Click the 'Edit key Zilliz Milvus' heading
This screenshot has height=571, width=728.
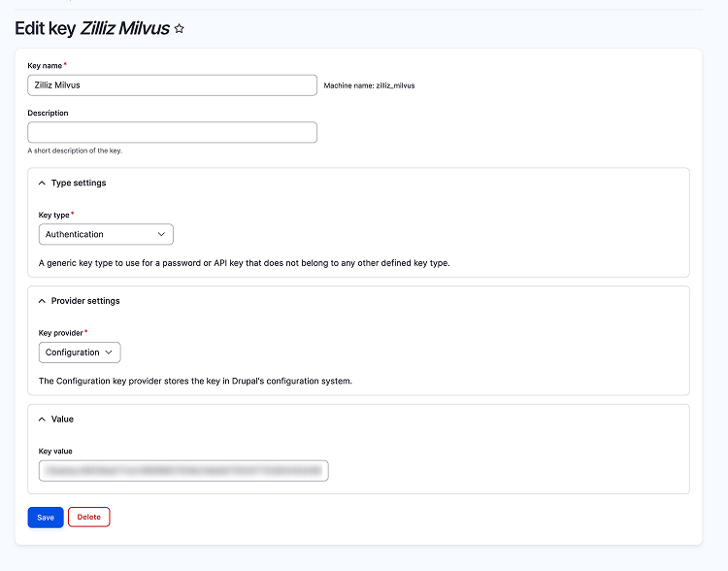[x=92, y=28]
